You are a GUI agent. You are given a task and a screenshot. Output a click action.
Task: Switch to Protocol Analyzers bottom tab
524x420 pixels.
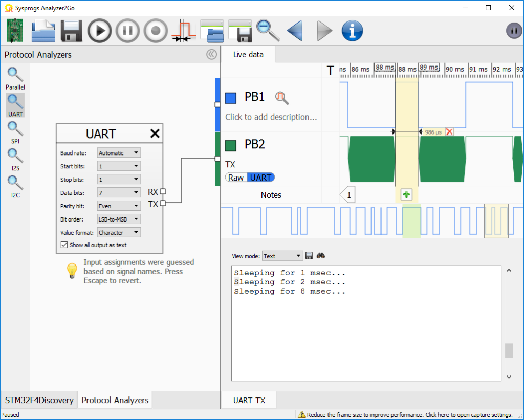click(115, 400)
